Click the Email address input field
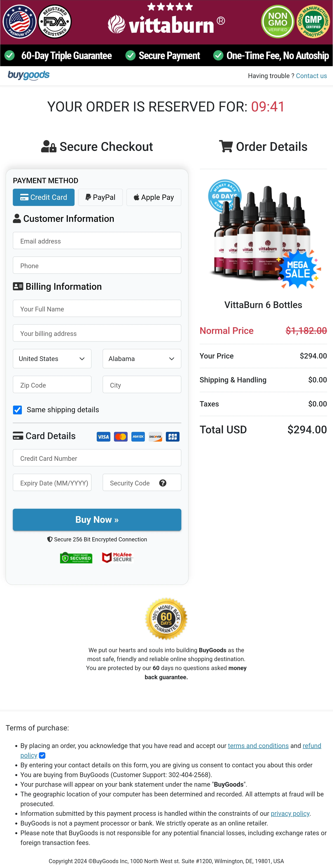 pyautogui.click(x=97, y=241)
